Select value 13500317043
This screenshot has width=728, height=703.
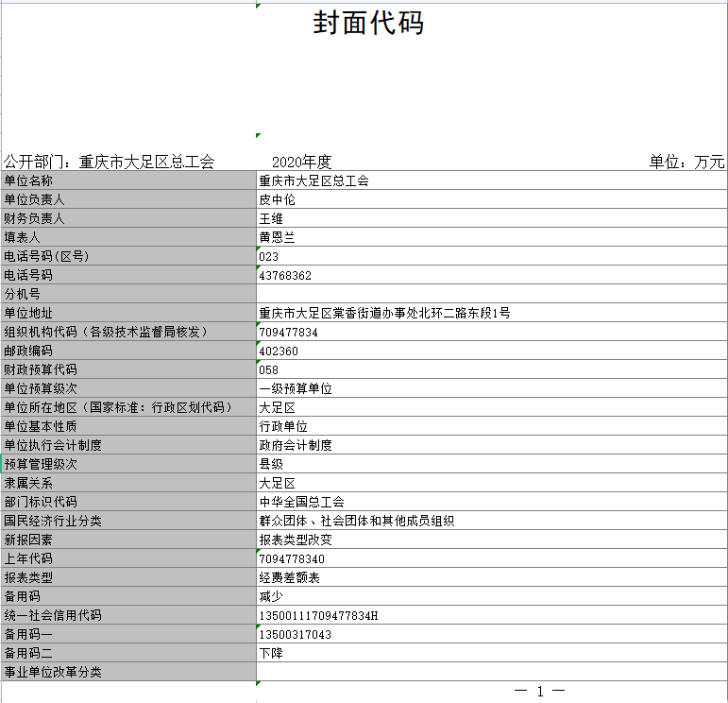pyautogui.click(x=295, y=635)
